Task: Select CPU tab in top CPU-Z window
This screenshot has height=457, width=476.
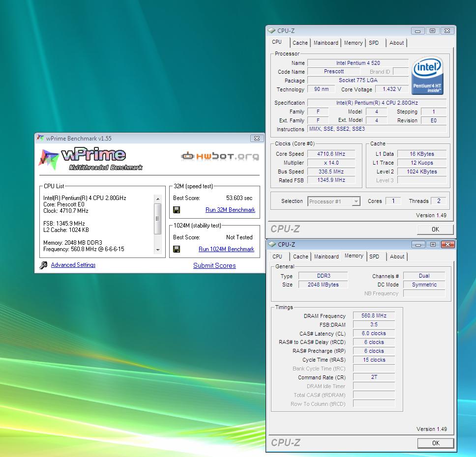Action: click(x=277, y=42)
